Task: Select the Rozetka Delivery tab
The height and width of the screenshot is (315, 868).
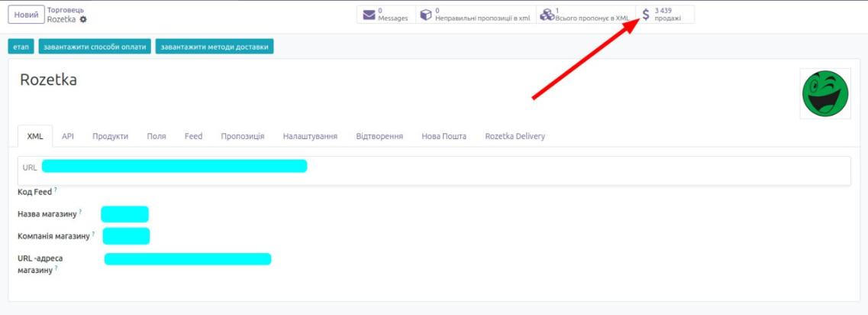Action: point(515,136)
